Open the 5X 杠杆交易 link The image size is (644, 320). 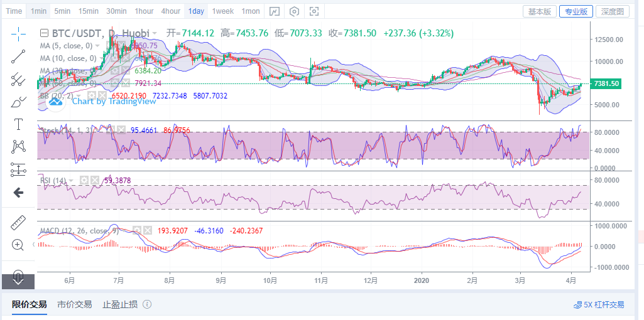599,305
